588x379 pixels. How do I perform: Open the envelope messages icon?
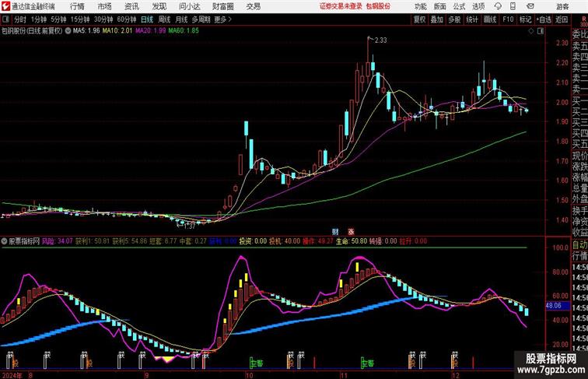tap(530, 6)
